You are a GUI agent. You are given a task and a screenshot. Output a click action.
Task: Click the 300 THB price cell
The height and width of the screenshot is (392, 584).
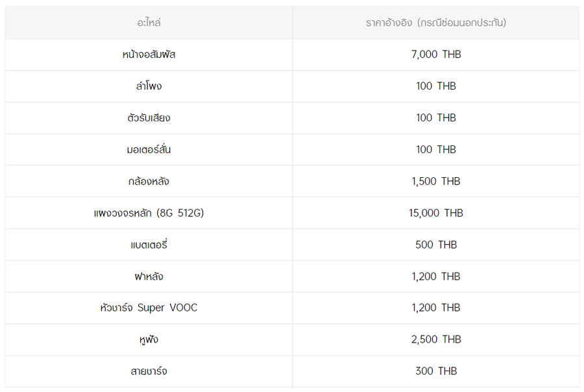click(x=435, y=371)
